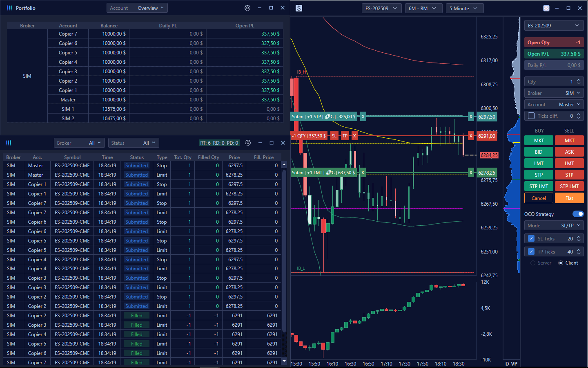Click the checkered pattern icon in chart titlebar
The height and width of the screenshot is (368, 588).
546,8
